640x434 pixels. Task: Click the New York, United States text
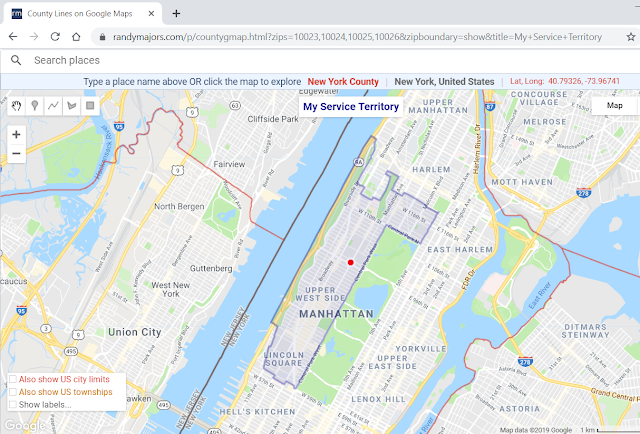(444, 82)
